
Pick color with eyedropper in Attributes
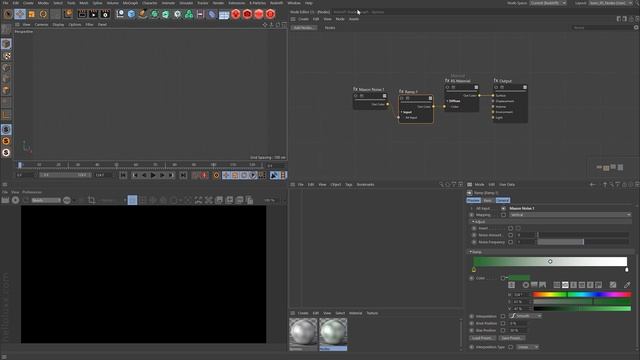click(627, 285)
